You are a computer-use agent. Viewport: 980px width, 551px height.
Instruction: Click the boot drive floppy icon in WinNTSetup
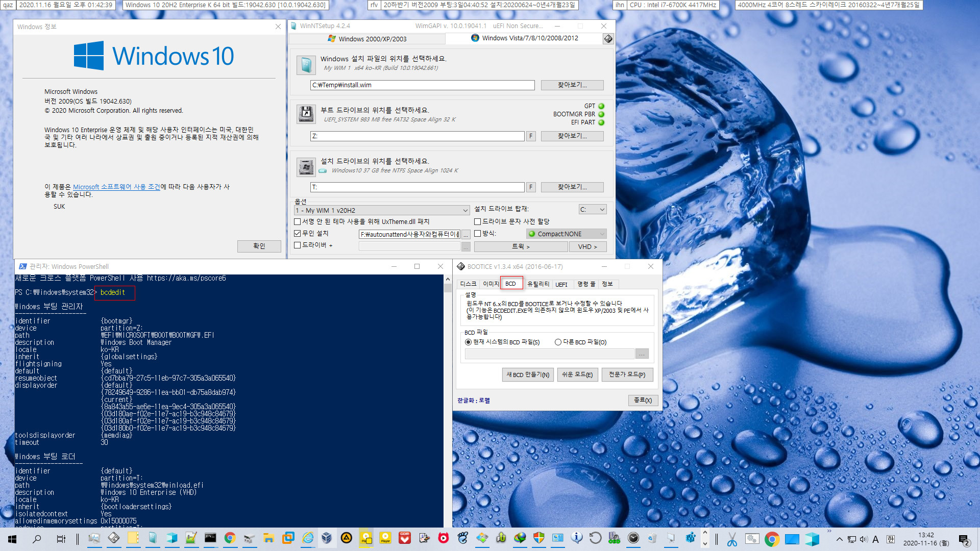click(306, 113)
